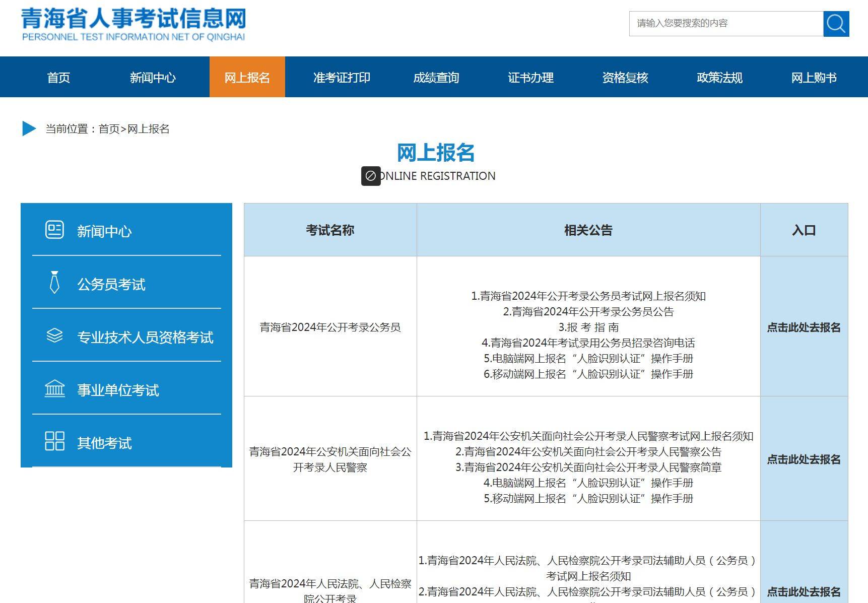
Task: Open the 报考指南 announcement link
Action: [588, 327]
